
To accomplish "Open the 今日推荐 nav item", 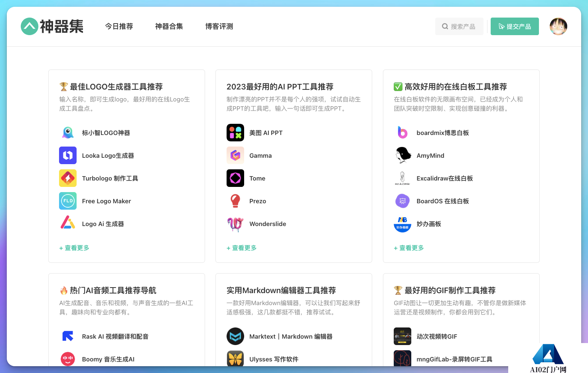I will click(119, 26).
